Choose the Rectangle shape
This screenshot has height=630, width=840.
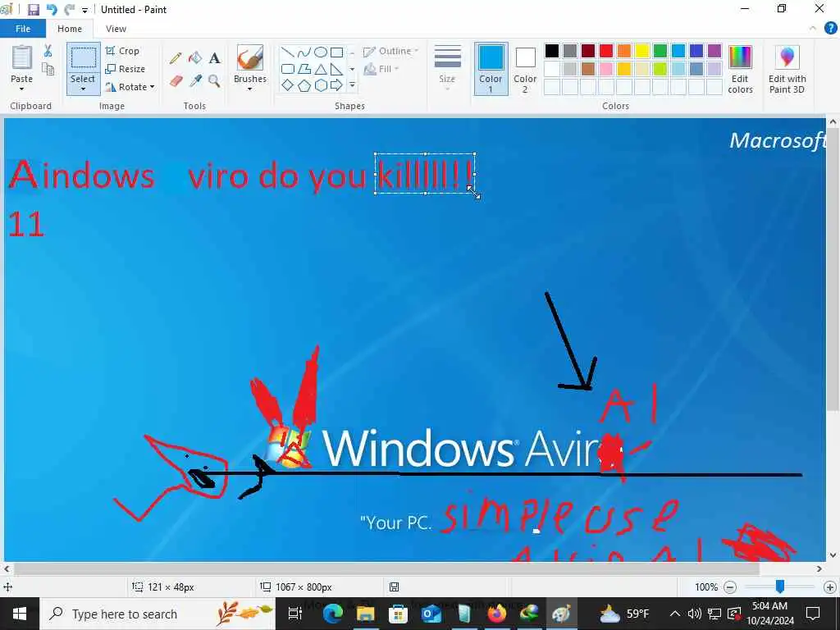336,52
